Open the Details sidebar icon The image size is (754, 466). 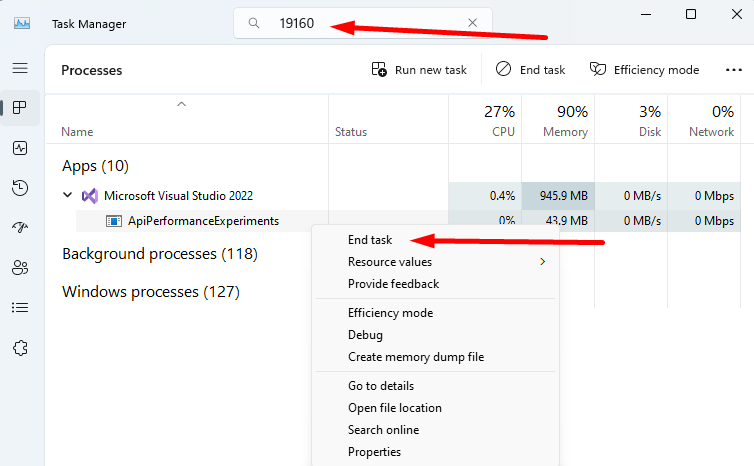[20, 307]
